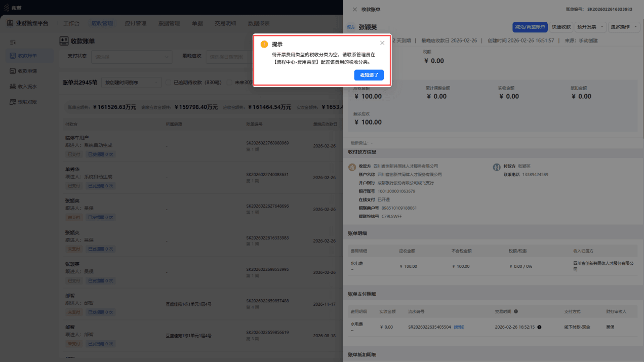Click bill number SK2026022659857488
This screenshot has width=644, height=362.
pos(267,301)
